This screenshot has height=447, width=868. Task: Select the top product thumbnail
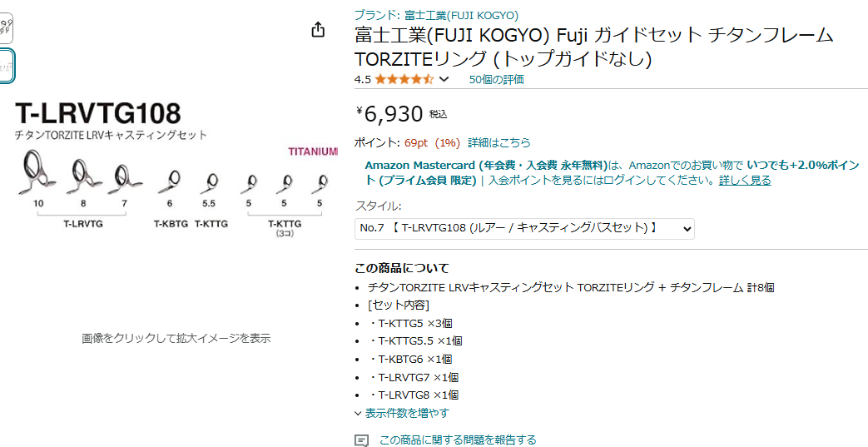click(6, 27)
